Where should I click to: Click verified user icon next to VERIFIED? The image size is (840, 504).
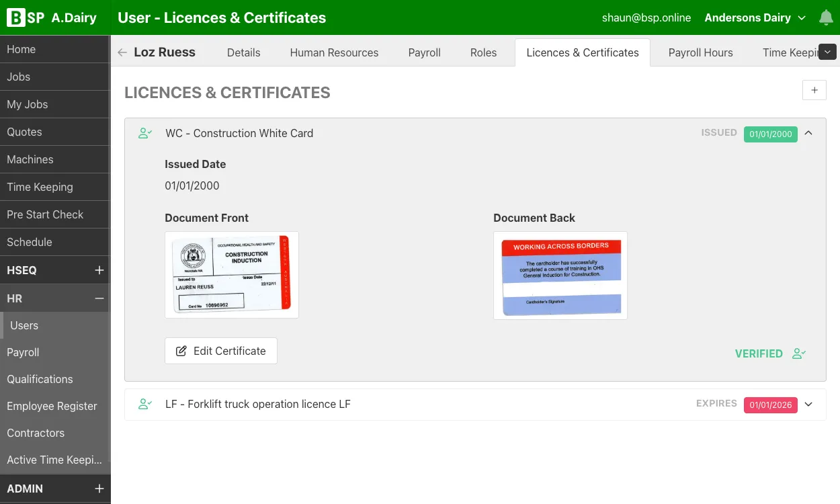(799, 353)
